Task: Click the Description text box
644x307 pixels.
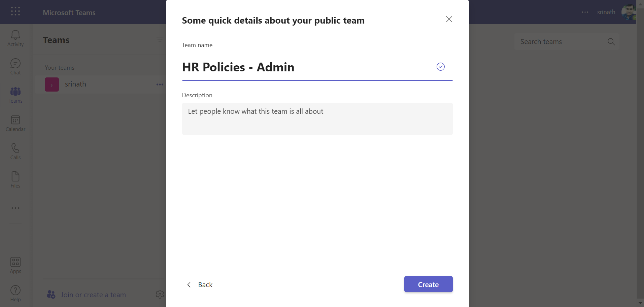Action: click(317, 119)
